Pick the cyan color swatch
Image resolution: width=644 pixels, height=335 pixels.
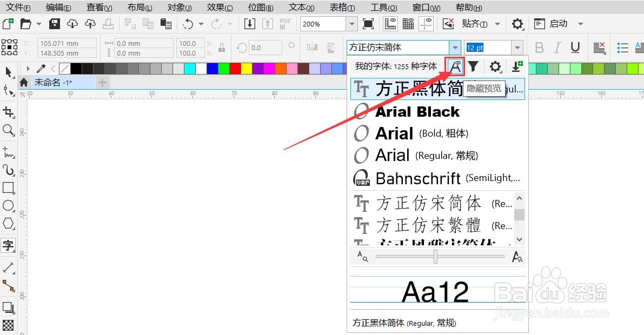coord(189,69)
